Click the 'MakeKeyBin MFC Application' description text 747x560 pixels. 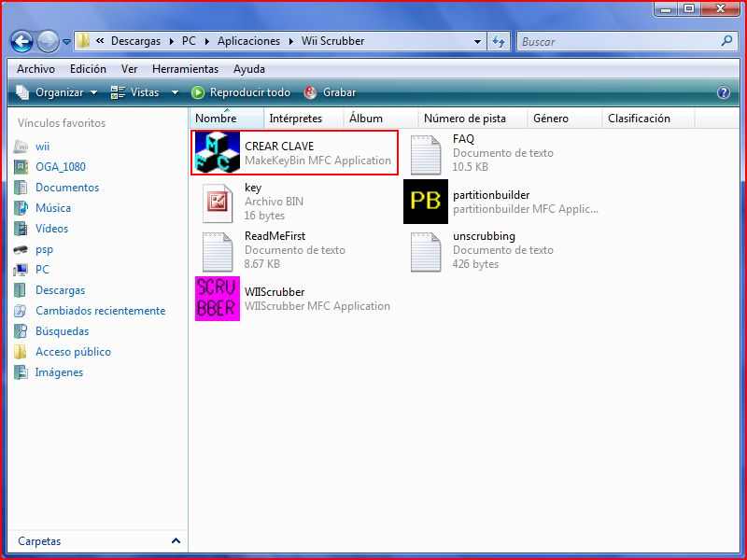(x=317, y=161)
